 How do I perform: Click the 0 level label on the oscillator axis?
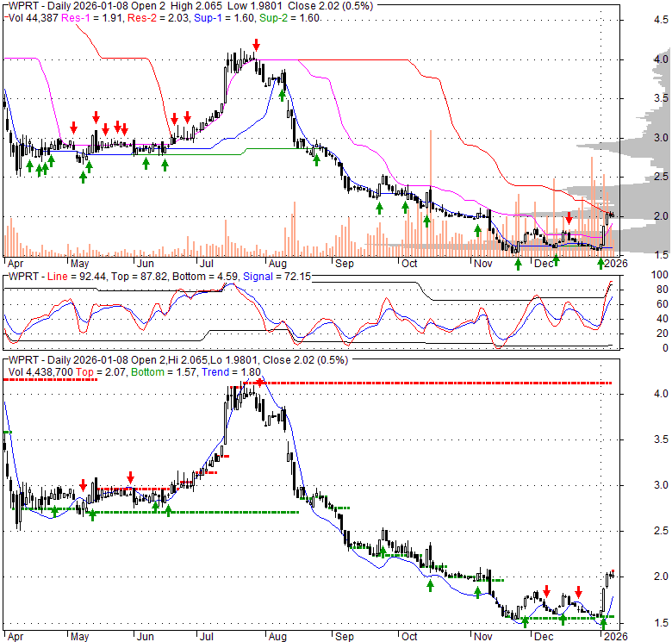(665, 348)
